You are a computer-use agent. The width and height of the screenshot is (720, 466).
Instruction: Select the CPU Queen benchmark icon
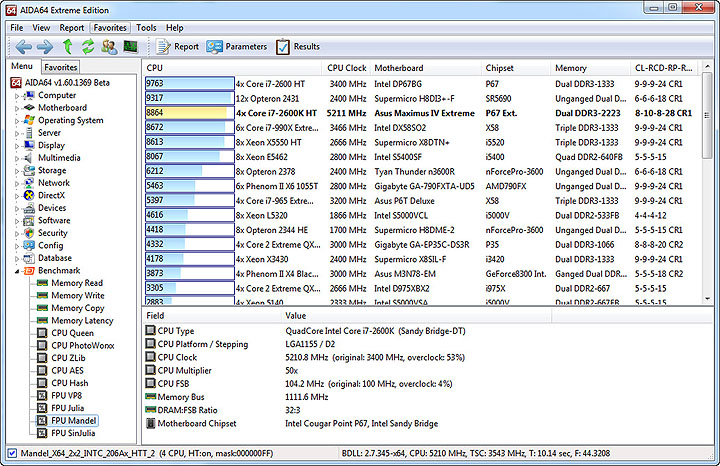[42, 333]
